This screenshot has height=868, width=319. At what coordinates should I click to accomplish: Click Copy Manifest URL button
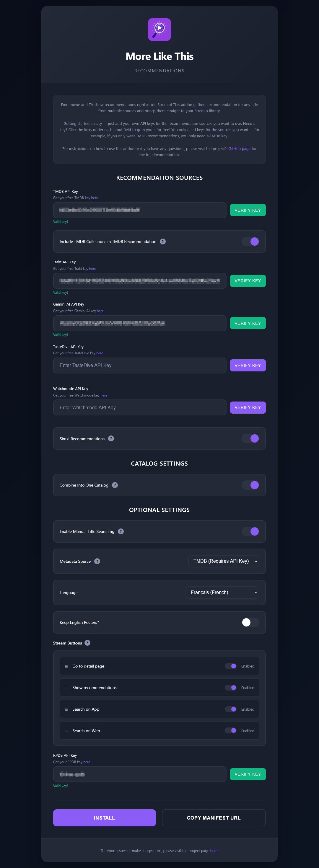click(x=214, y=818)
